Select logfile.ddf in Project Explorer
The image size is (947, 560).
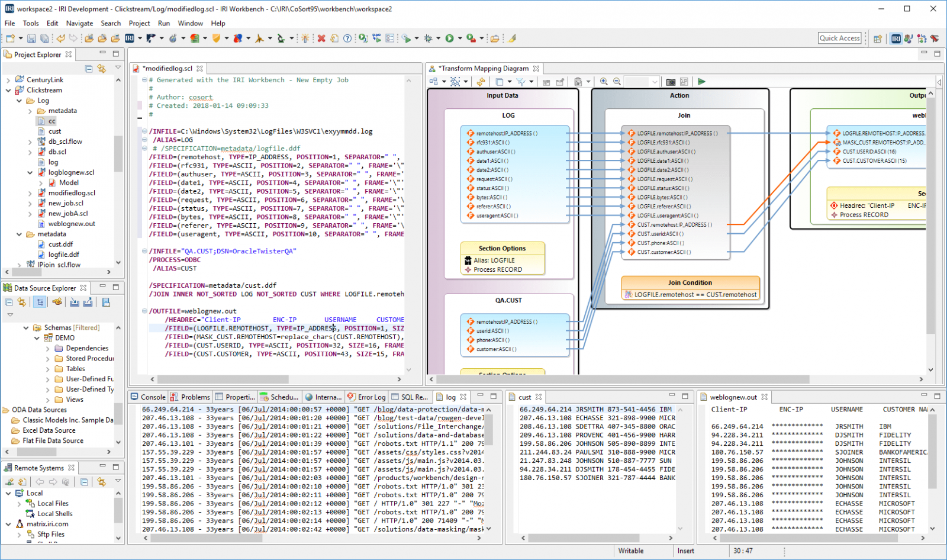coord(64,255)
